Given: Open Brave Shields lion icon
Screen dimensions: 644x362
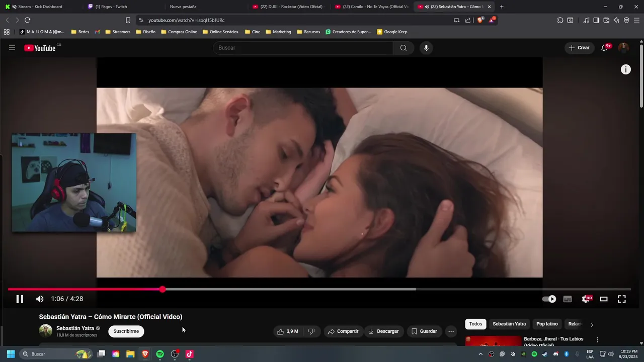Looking at the screenshot, I should [480, 20].
